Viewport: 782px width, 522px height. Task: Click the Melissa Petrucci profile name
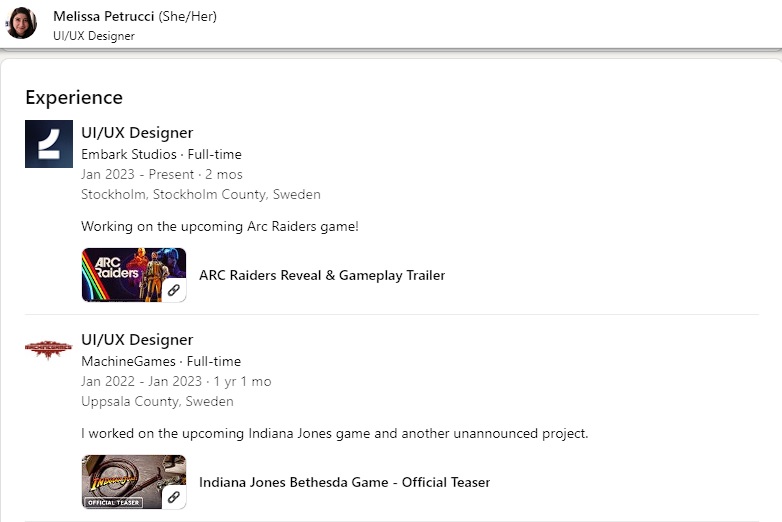point(103,16)
